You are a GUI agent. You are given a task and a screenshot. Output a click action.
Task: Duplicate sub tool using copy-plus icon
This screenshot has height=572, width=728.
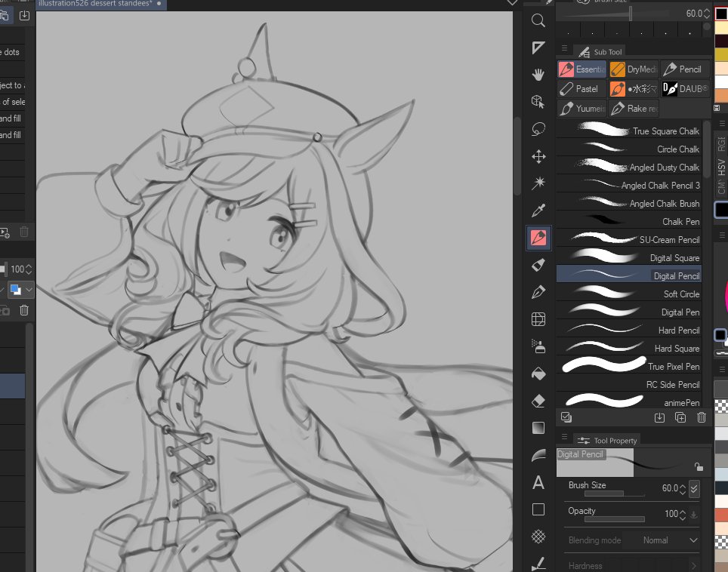(x=680, y=417)
